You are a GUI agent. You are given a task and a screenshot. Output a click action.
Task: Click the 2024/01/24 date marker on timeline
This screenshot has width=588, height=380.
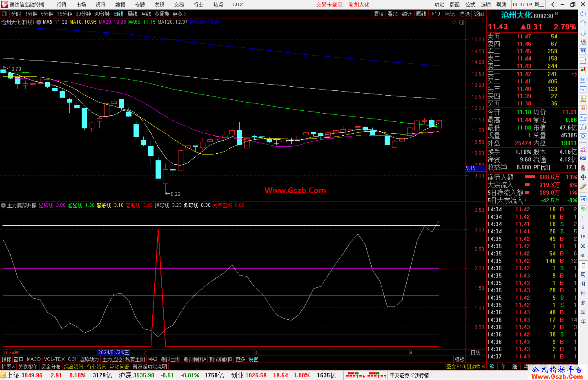[x=114, y=352]
